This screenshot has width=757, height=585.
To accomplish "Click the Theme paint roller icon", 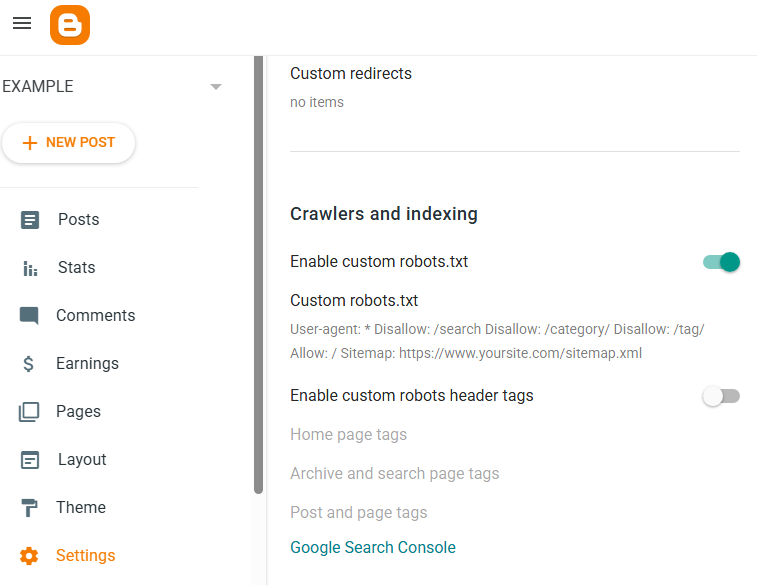I will coord(29,508).
